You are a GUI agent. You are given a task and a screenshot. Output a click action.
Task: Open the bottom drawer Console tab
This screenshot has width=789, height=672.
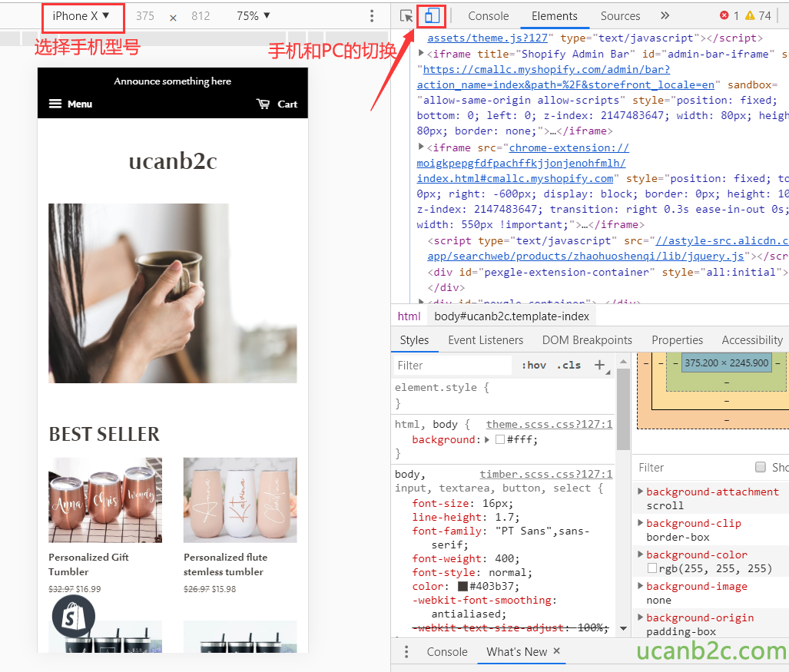[x=447, y=652]
